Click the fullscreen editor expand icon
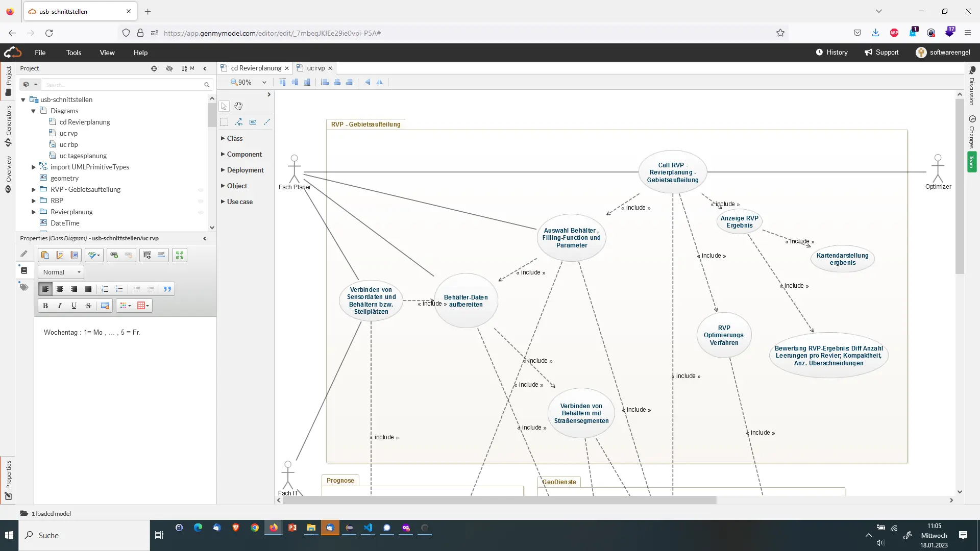The width and height of the screenshot is (980, 551). (180, 255)
